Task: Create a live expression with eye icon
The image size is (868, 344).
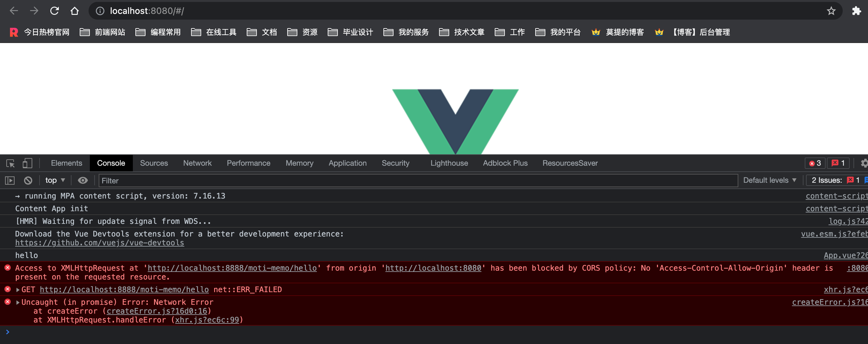Action: 83,181
